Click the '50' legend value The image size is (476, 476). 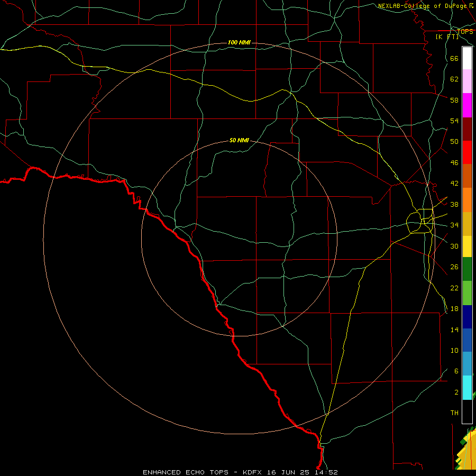pos(454,141)
